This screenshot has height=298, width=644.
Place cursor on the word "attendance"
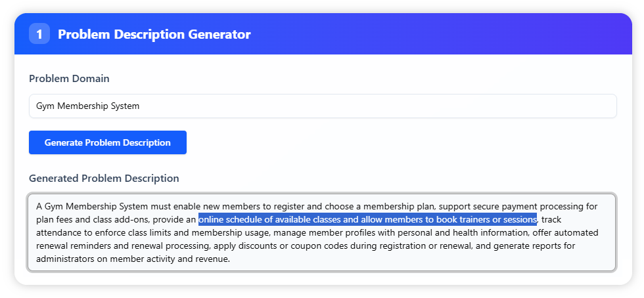(58, 232)
